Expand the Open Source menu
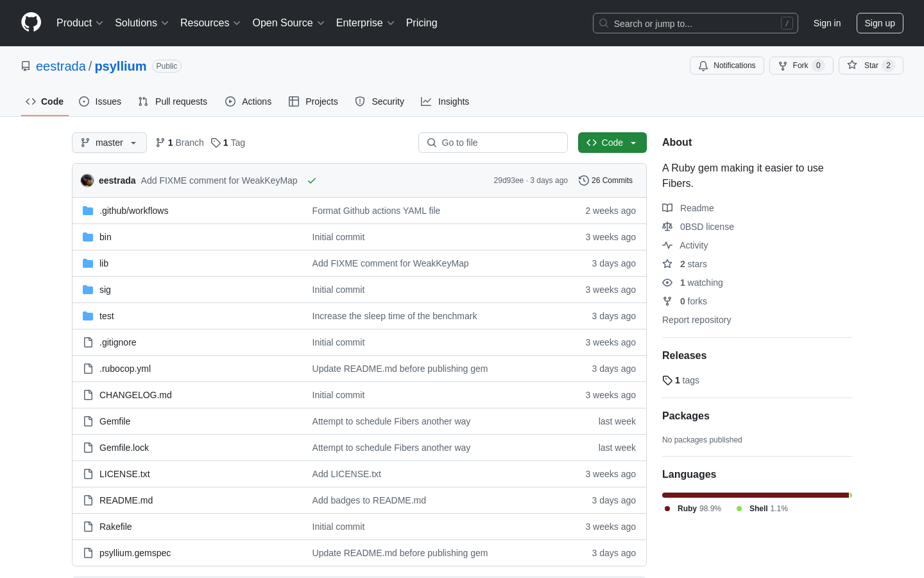Image resolution: width=924 pixels, height=578 pixels. (x=289, y=23)
